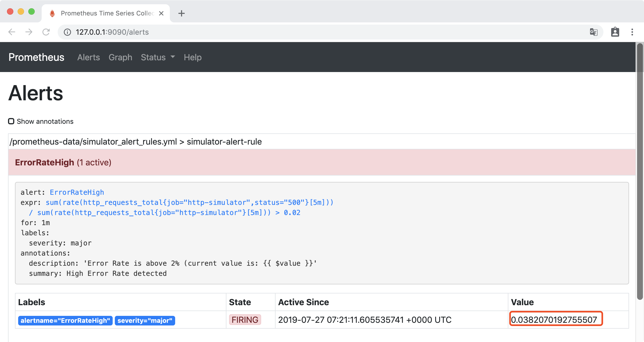Click the highlighted Value field
The width and height of the screenshot is (644, 342).
tap(555, 320)
